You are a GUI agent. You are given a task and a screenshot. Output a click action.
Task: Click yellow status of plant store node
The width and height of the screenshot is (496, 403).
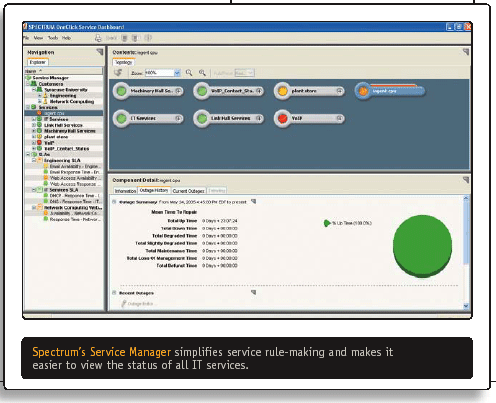point(282,91)
